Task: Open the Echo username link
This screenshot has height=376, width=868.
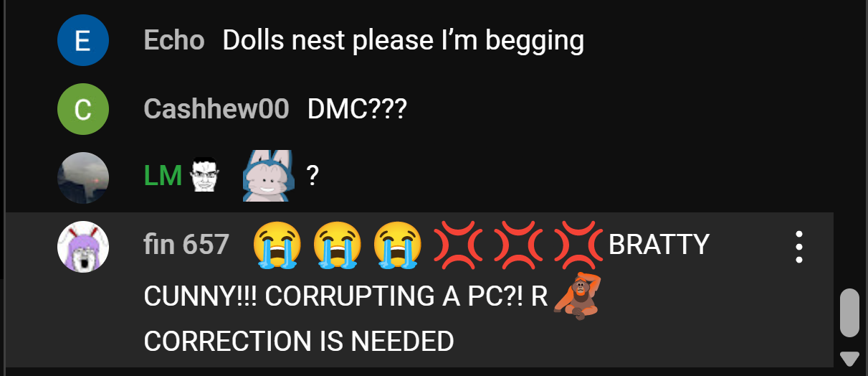Action: [x=174, y=40]
